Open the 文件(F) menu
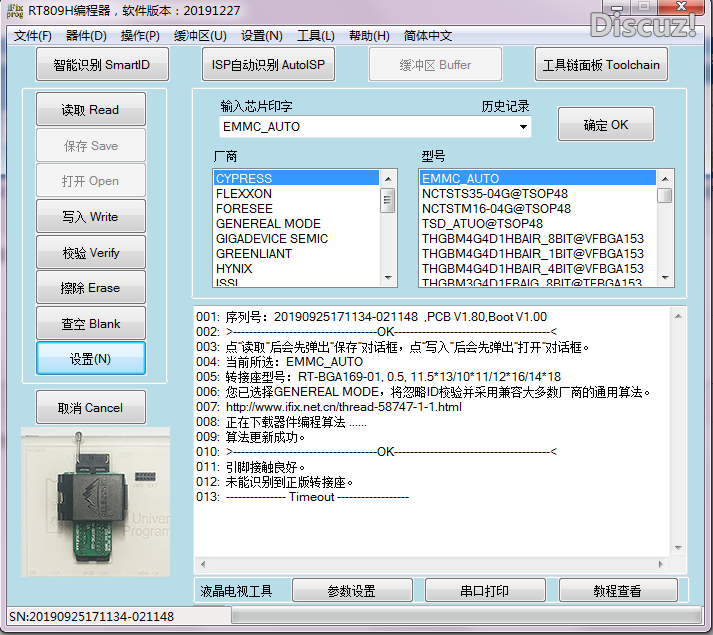Image resolution: width=713 pixels, height=635 pixels. point(32,35)
